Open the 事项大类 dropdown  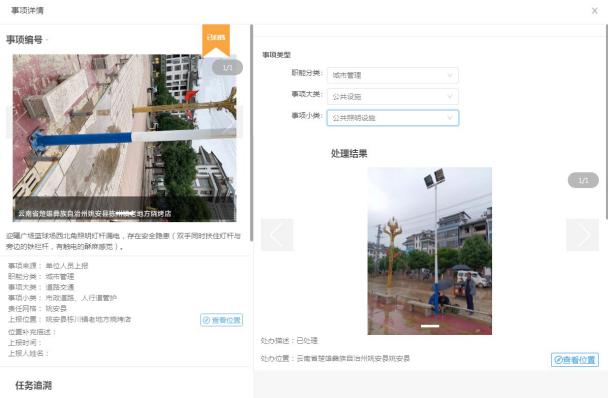tap(392, 97)
